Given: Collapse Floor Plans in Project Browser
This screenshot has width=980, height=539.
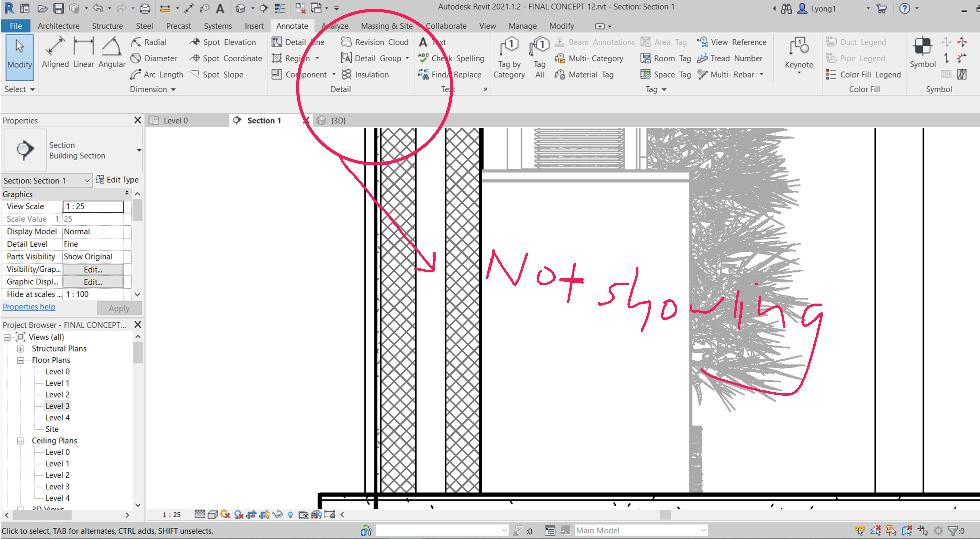Looking at the screenshot, I should click(x=21, y=360).
